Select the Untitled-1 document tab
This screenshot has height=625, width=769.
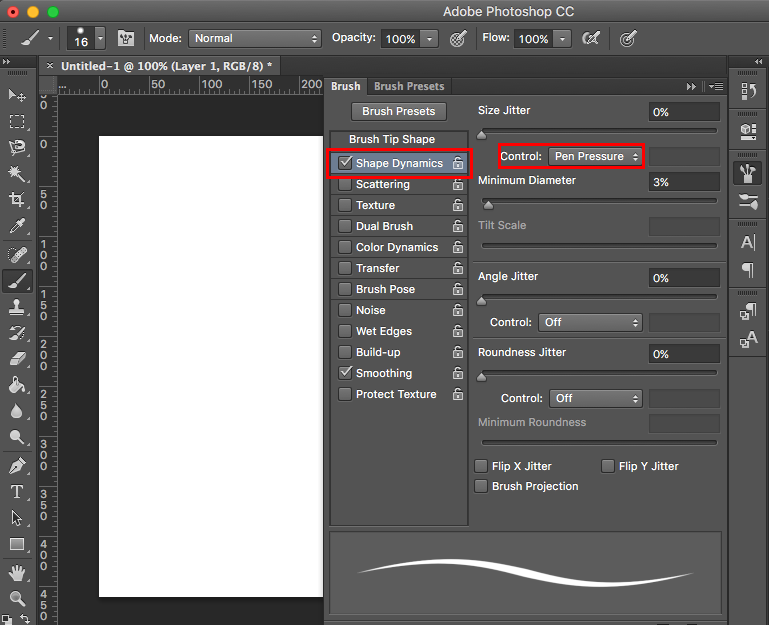click(166, 65)
